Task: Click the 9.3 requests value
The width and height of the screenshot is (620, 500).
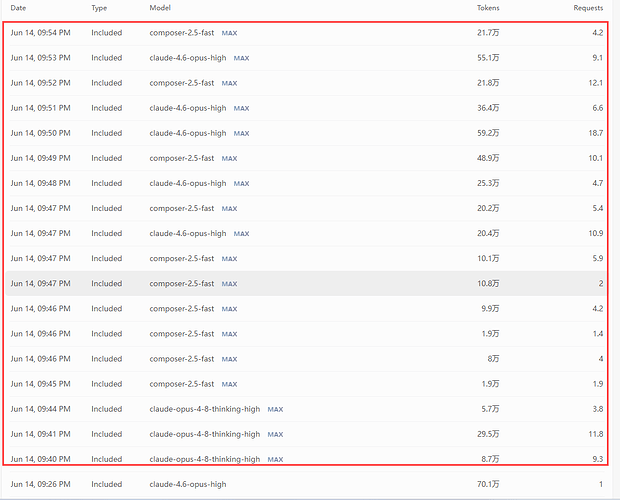Action: coord(597,459)
